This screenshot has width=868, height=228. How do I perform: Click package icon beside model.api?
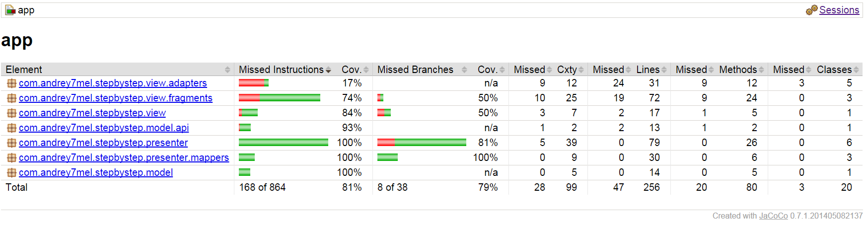point(11,128)
